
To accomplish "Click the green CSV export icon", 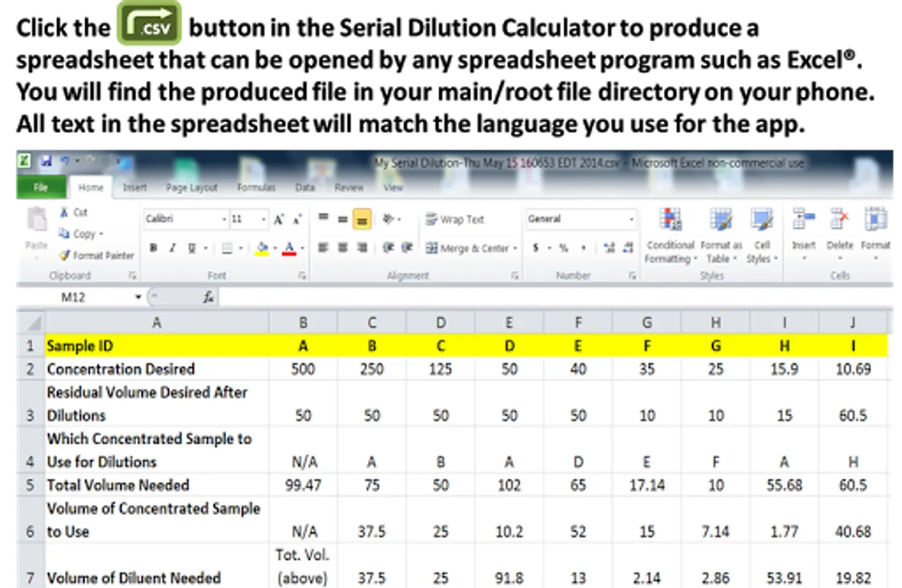I will (x=149, y=24).
